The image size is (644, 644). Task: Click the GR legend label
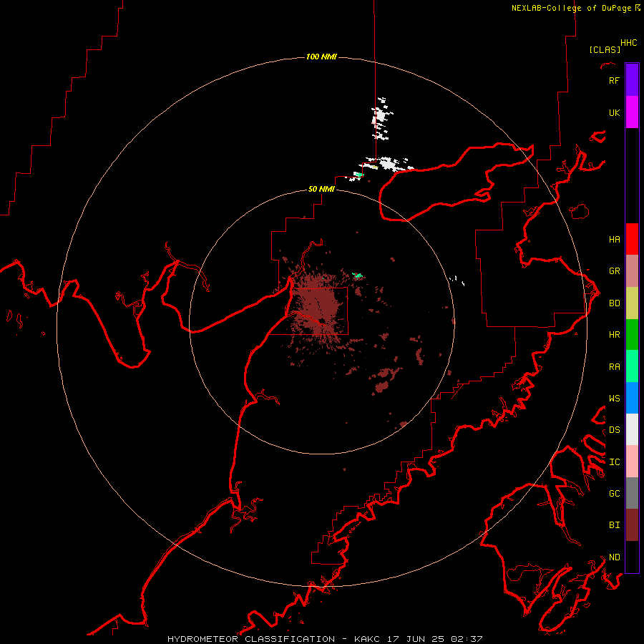tap(614, 271)
